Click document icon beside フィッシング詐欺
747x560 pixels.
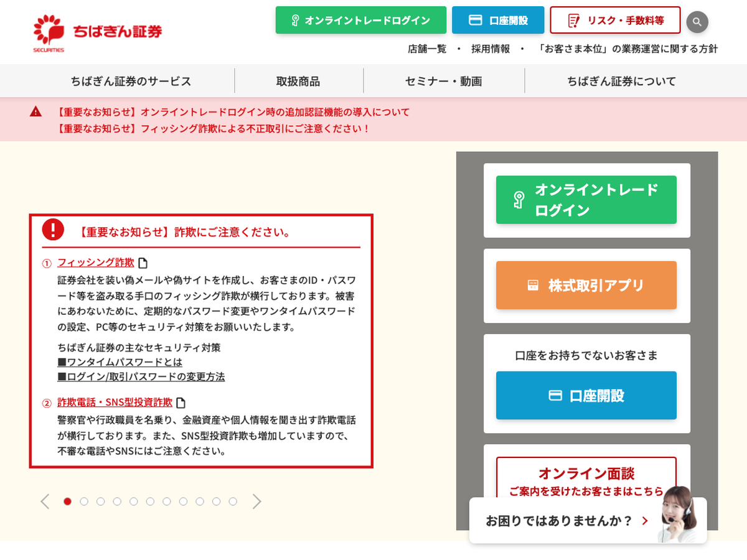143,263
